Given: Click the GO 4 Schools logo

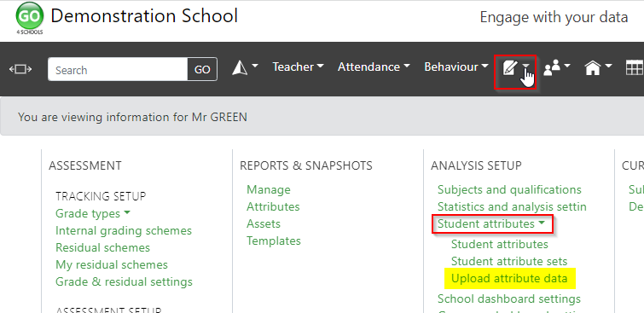Looking at the screenshot, I should click(x=29, y=18).
